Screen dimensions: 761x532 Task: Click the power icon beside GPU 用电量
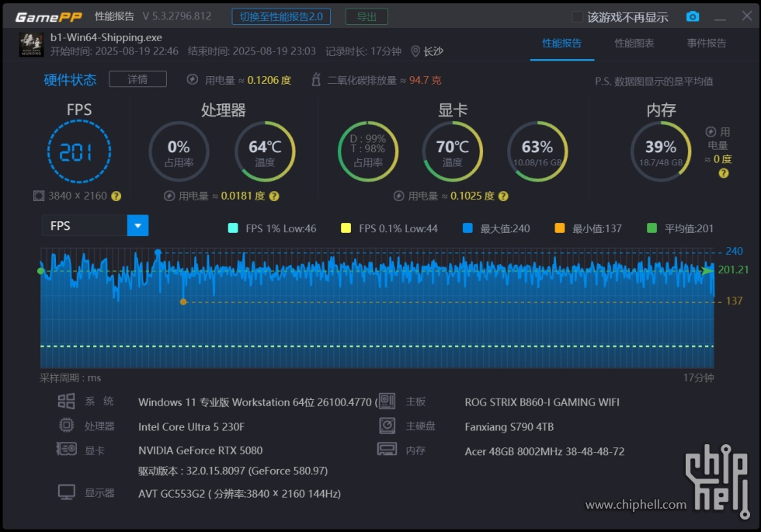tap(398, 196)
